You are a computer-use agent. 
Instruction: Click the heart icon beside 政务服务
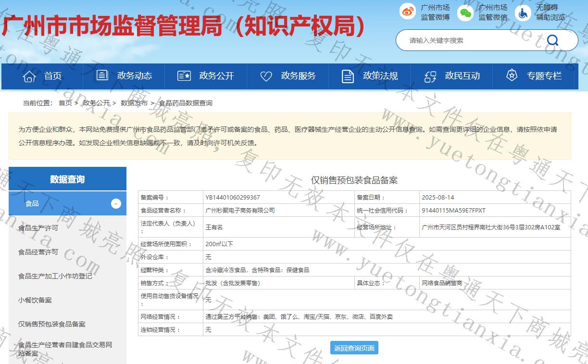pos(266,76)
